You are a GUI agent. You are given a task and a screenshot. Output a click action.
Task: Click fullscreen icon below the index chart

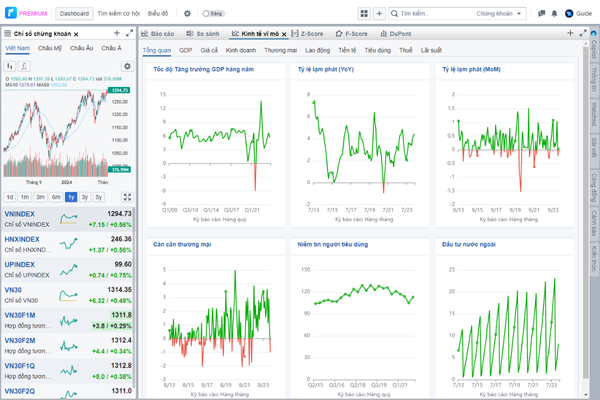127,197
